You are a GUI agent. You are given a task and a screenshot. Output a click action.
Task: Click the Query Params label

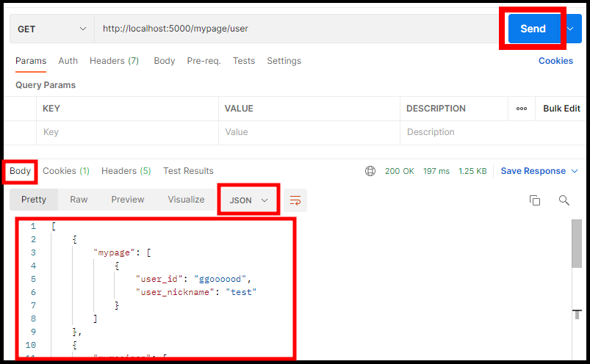[46, 85]
